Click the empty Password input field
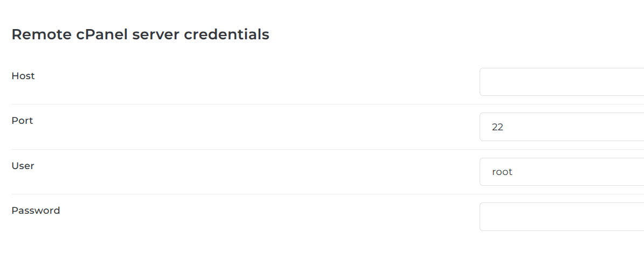 560,216
